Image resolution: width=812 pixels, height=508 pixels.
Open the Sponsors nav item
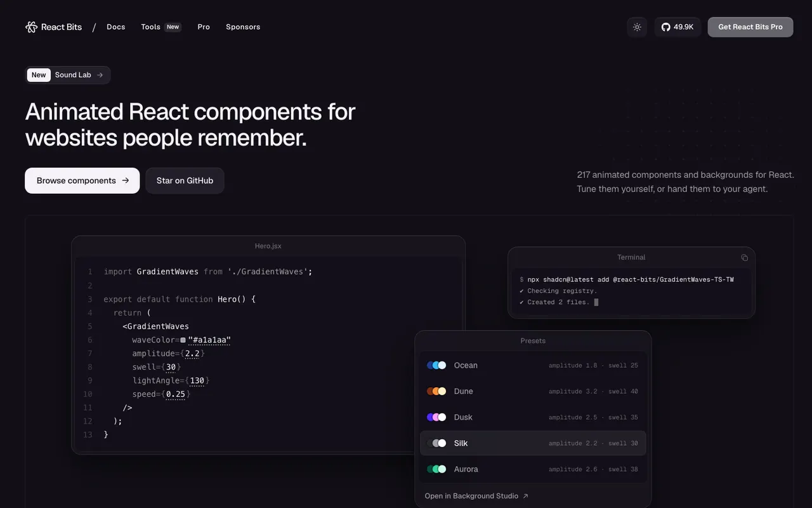click(x=243, y=27)
